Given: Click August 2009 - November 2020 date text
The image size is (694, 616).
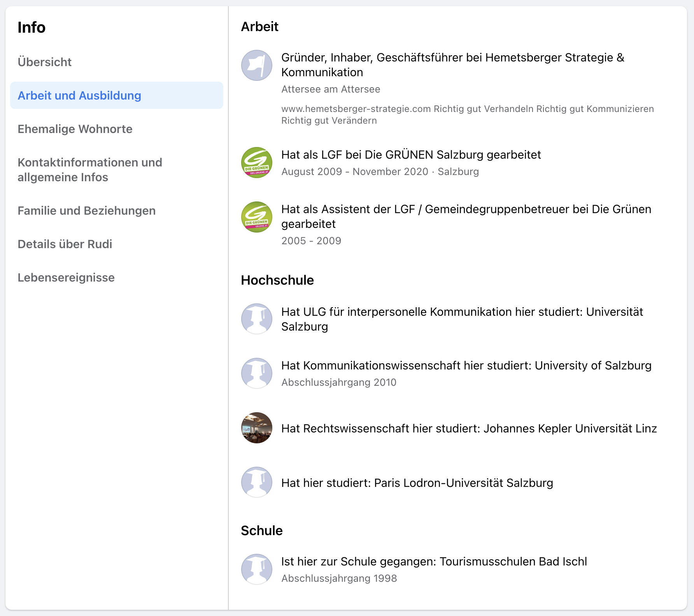Looking at the screenshot, I should pyautogui.click(x=380, y=172).
